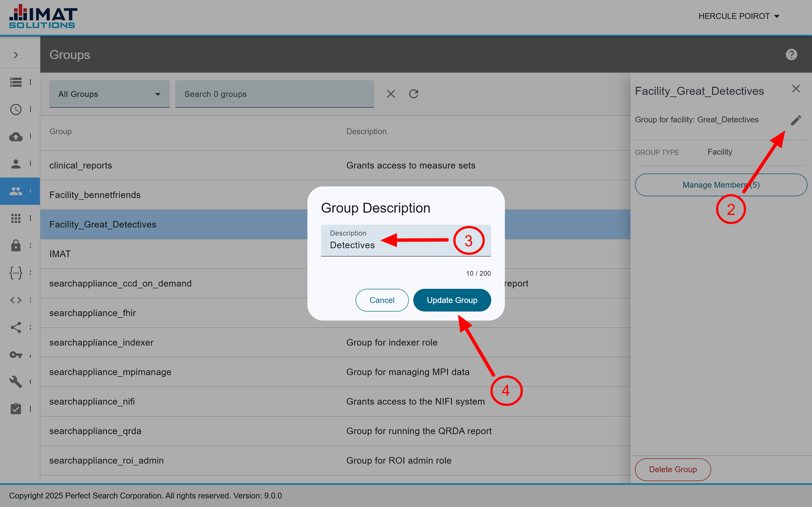
Task: Click 'Grants access to the NIFI system' description
Action: 415,401
